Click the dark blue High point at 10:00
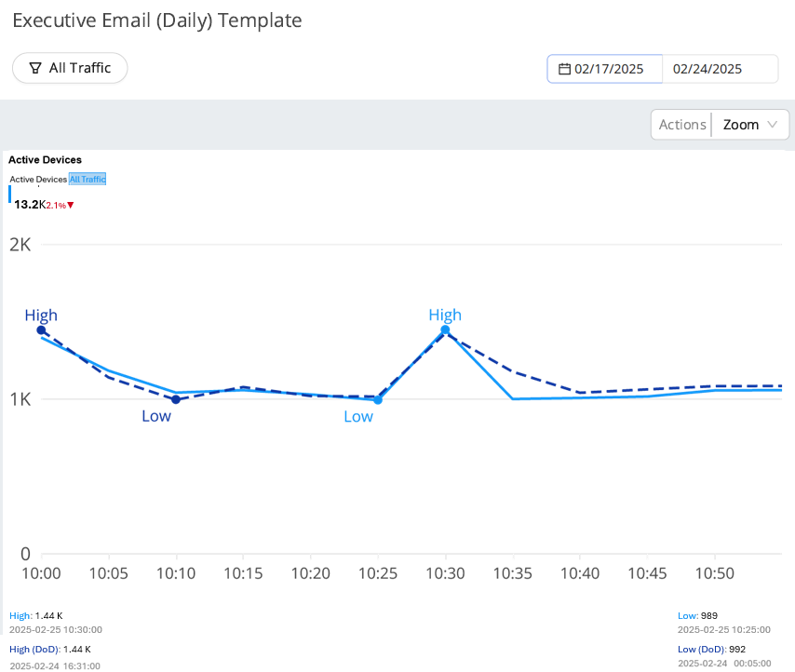795x672 pixels. [x=41, y=330]
